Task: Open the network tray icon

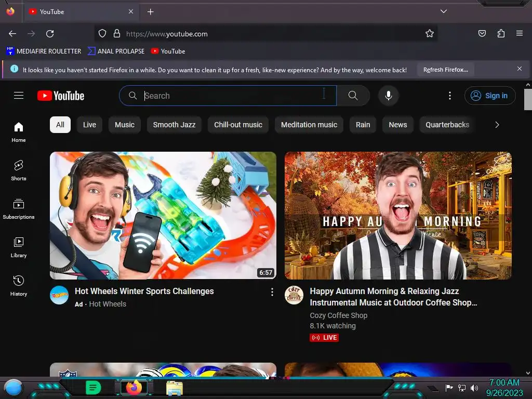Action: 462,388
